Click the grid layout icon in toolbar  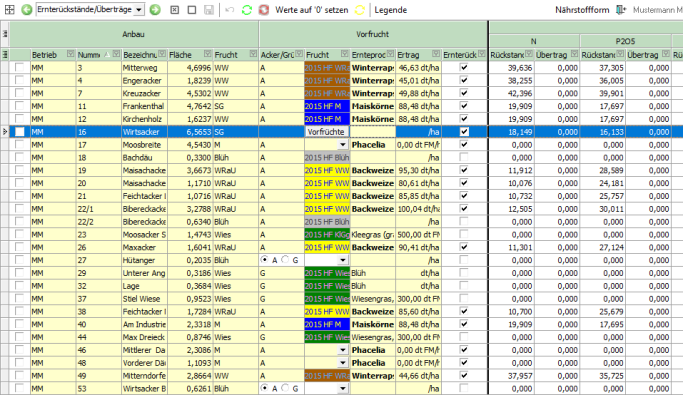click(x=9, y=10)
